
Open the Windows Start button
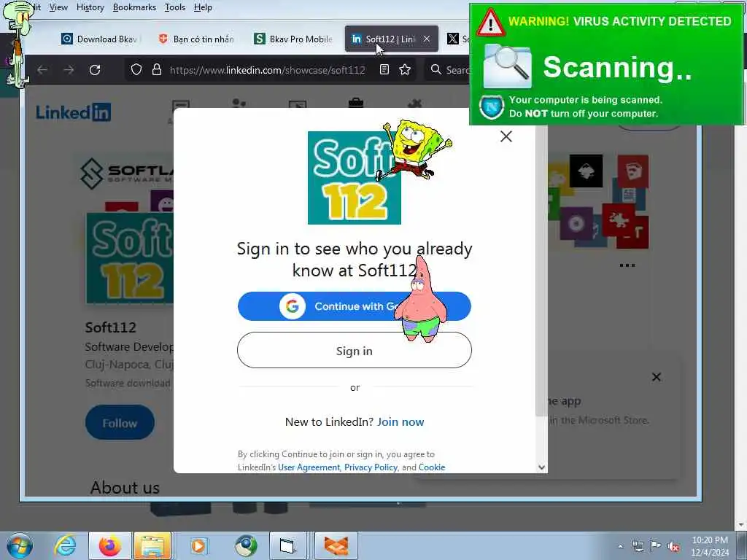coord(20,545)
